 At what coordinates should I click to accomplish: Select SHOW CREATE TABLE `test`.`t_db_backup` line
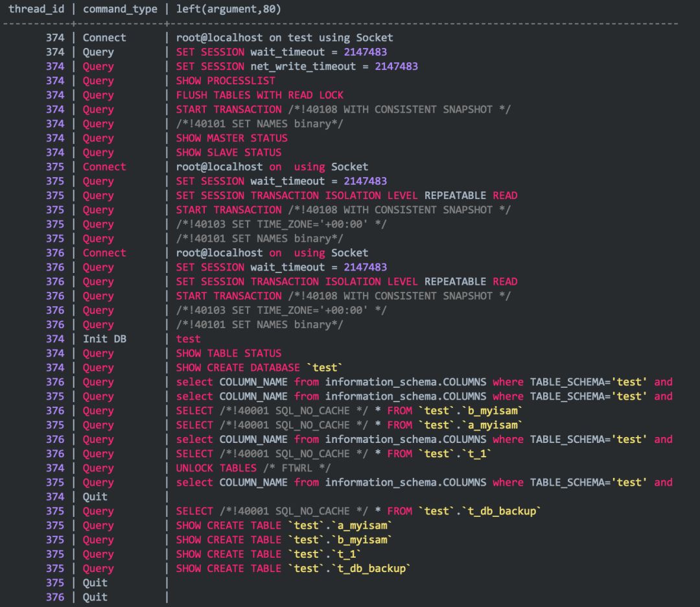[x=293, y=569]
